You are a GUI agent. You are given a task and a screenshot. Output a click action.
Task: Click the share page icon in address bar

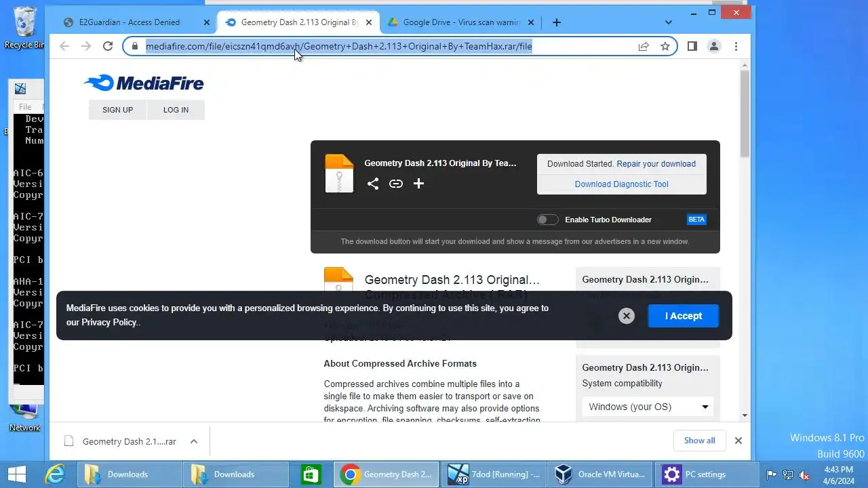644,46
